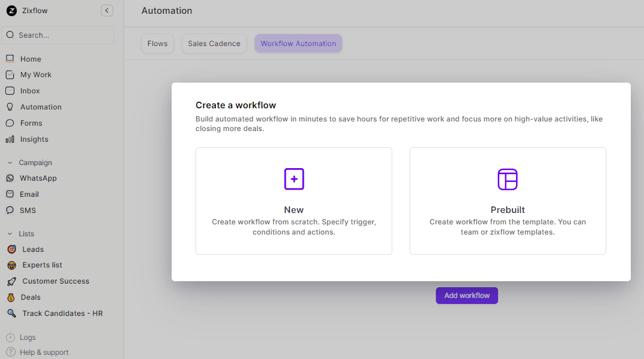Select the New workflow plus icon
Viewport: 644px width, 359px height.
click(294, 179)
